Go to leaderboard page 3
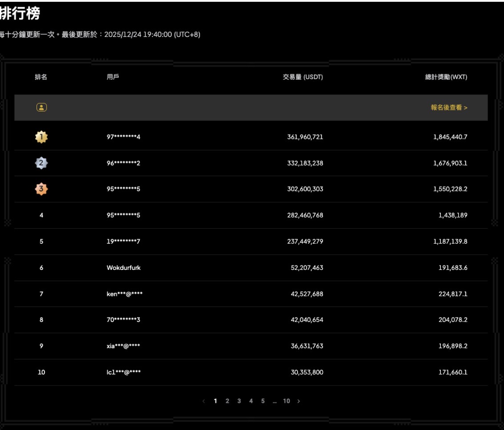The image size is (504, 430). pyautogui.click(x=239, y=401)
